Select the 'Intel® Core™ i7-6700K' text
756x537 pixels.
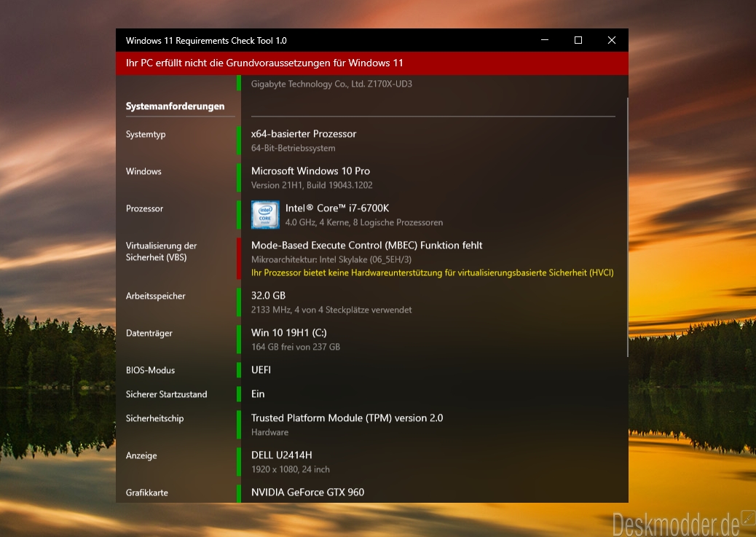pyautogui.click(x=337, y=208)
